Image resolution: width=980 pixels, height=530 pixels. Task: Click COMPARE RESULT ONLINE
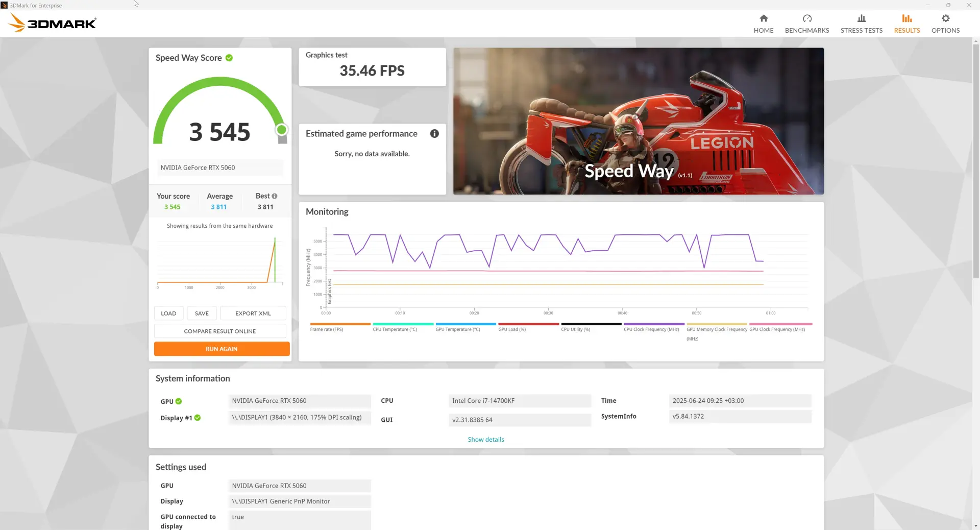pyautogui.click(x=220, y=331)
